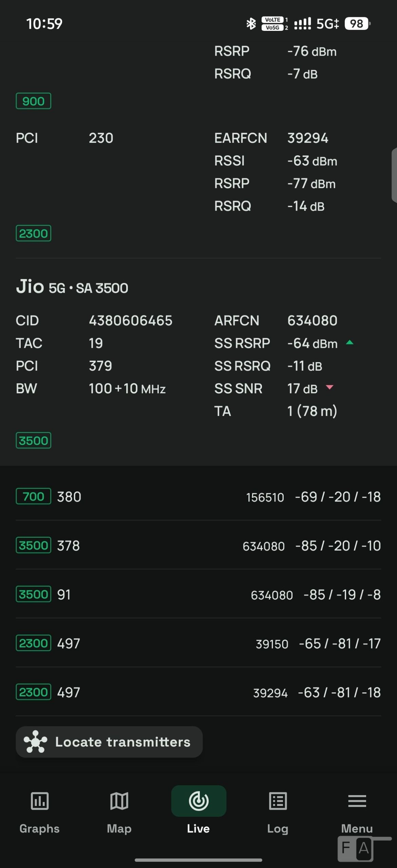Tap the Jio 5G SA 3500 header

72,287
